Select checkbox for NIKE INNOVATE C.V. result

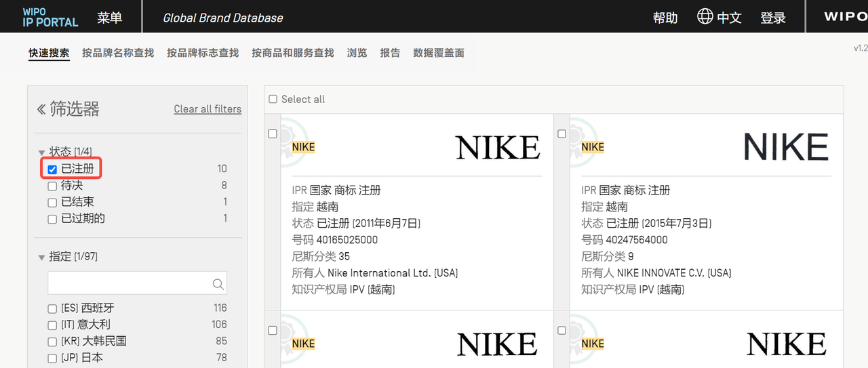point(561,134)
